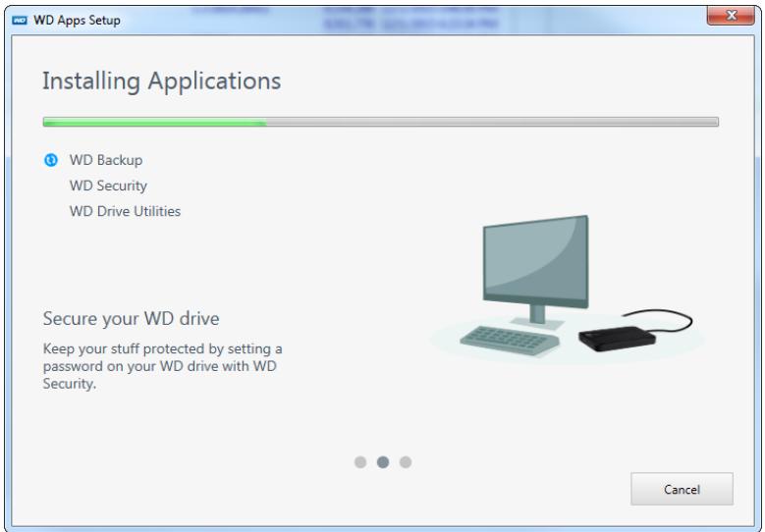Click the Cancel button

[682, 489]
